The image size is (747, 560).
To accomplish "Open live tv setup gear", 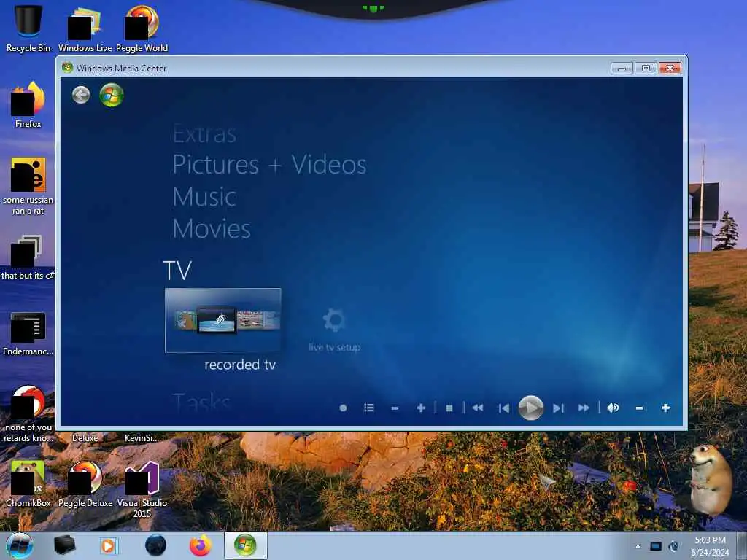I will (x=334, y=330).
